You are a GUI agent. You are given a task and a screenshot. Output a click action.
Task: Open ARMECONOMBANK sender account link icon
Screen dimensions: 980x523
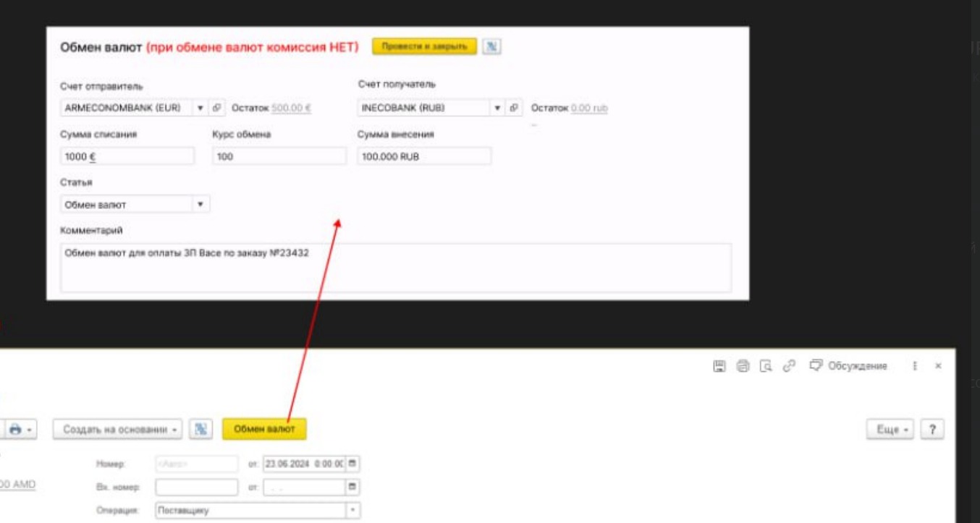pos(216,108)
